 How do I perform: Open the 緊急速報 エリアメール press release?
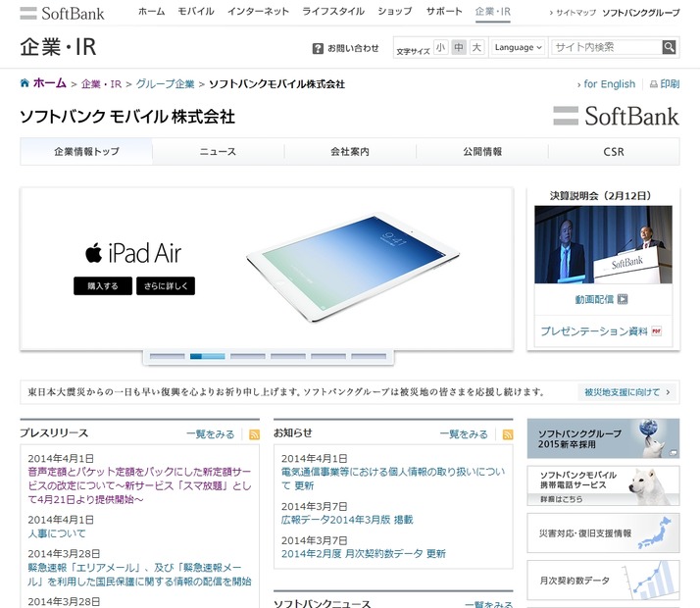click(x=139, y=575)
